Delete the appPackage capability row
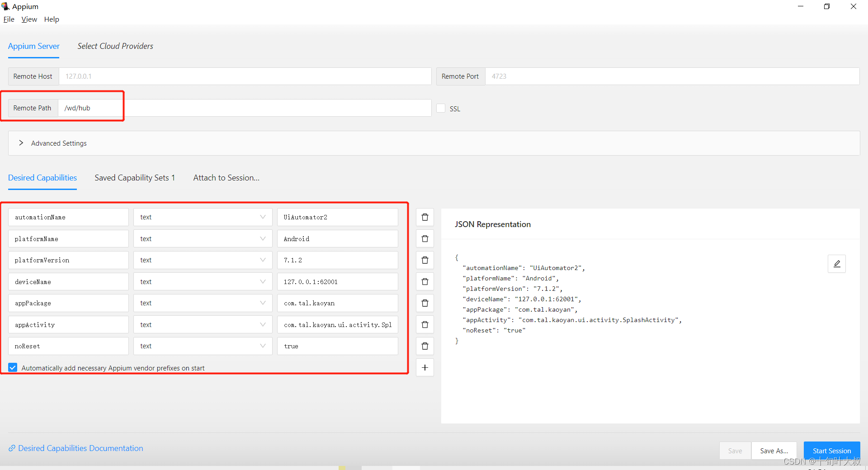 [x=425, y=303]
